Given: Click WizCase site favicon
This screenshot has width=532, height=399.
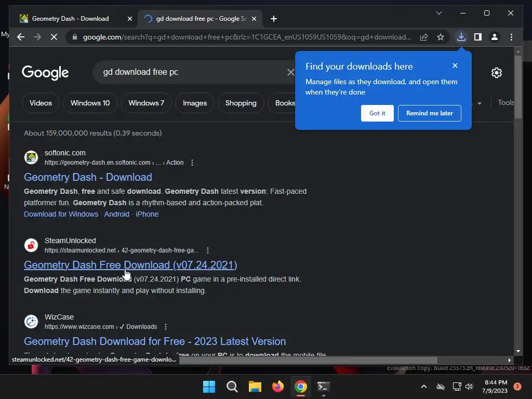Looking at the screenshot, I should click(31, 321).
